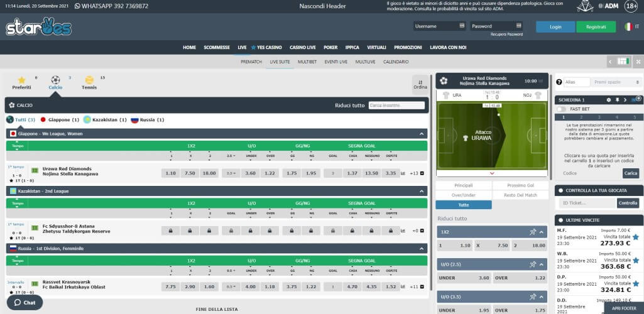
Task: Toggle the FAST BET switch
Action: pyautogui.click(x=561, y=109)
